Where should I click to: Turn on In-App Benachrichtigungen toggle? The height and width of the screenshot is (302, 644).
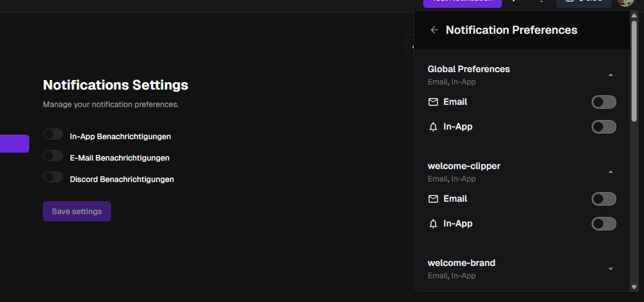pyautogui.click(x=53, y=135)
